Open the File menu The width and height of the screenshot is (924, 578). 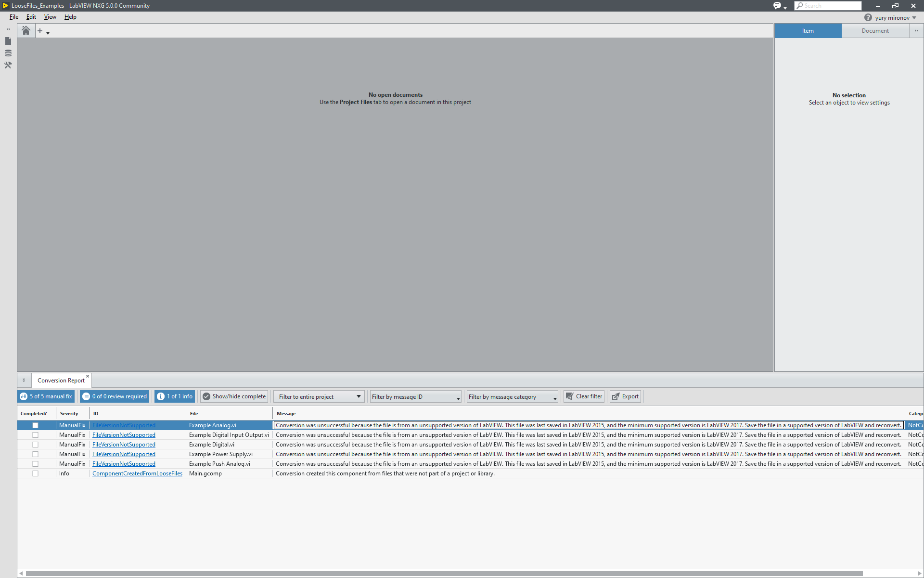[13, 17]
